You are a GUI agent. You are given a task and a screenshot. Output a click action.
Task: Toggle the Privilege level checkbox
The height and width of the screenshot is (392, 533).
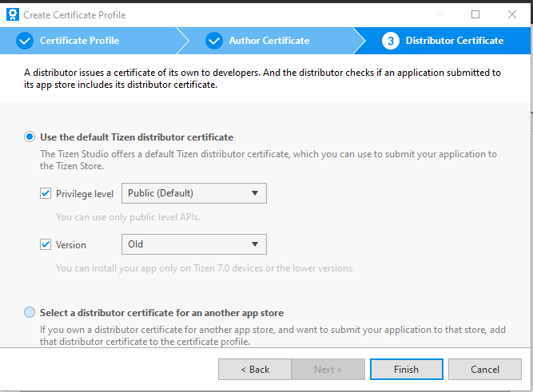coord(46,193)
